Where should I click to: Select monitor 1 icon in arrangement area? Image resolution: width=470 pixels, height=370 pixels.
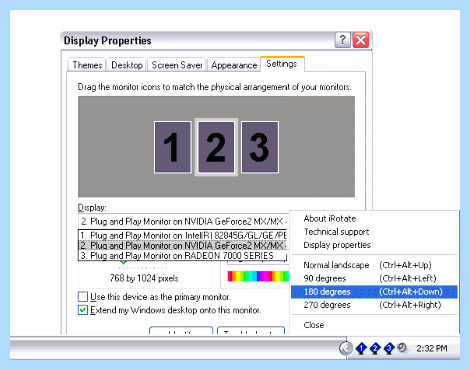click(173, 147)
